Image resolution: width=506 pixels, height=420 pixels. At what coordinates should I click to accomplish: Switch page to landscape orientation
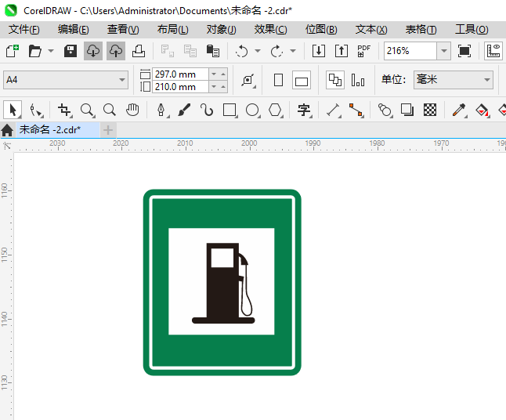(302, 80)
